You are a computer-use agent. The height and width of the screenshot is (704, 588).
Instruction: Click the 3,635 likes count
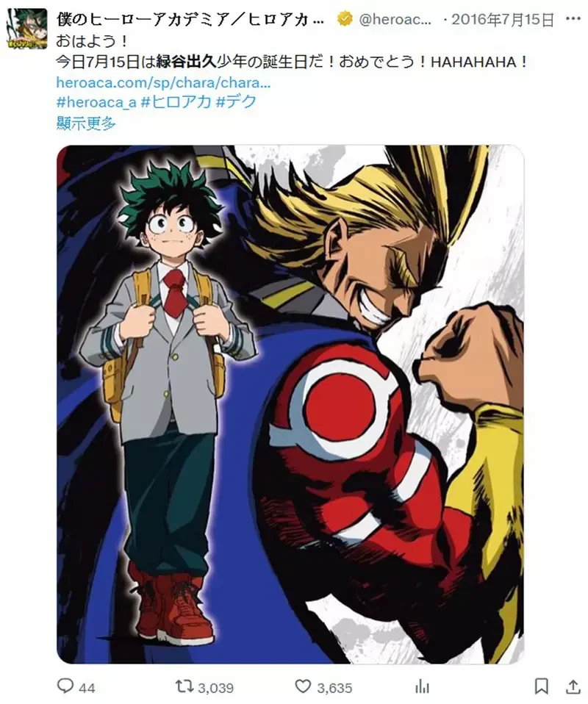pos(334,688)
